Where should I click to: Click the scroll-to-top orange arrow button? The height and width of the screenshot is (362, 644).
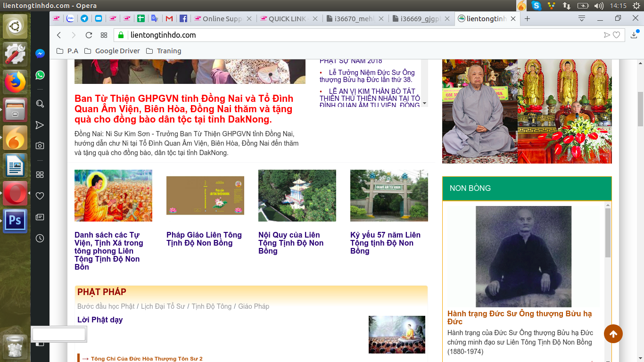point(613,334)
